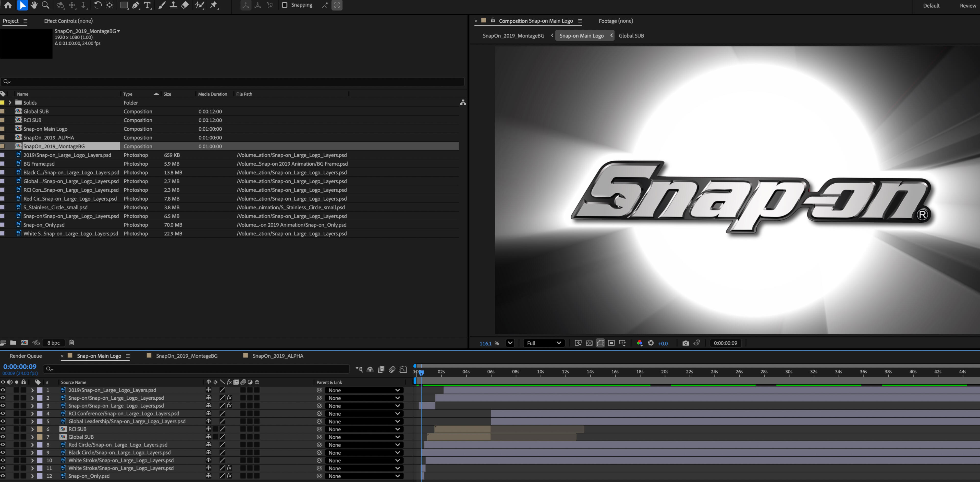Image resolution: width=980 pixels, height=482 pixels.
Task: Open the Full resolution dropdown
Action: (544, 343)
